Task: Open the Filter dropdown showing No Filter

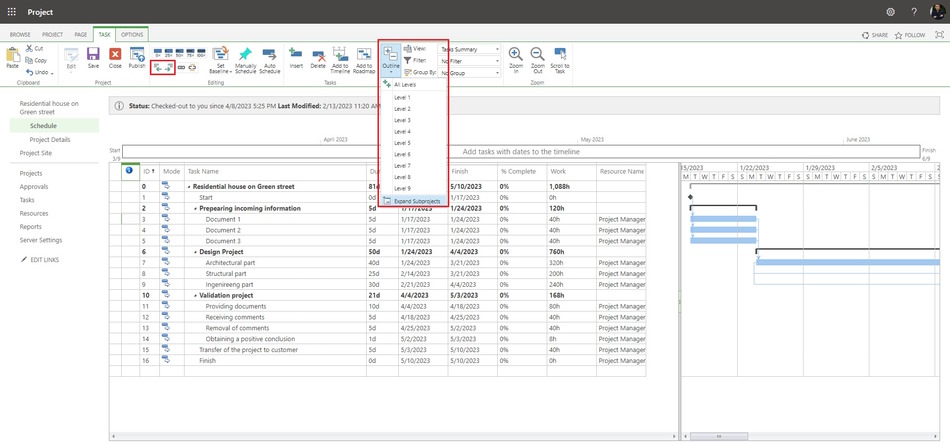Action: [x=469, y=61]
